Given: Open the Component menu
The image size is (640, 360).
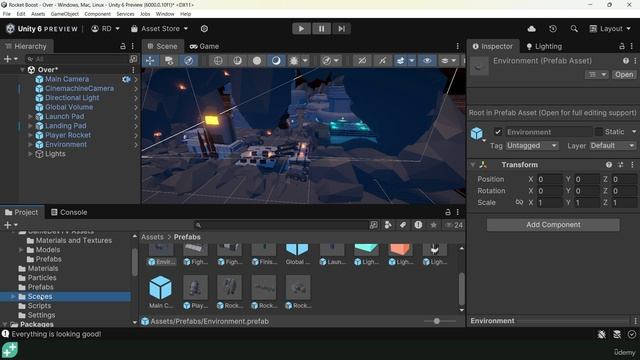Looking at the screenshot, I should click(x=97, y=14).
